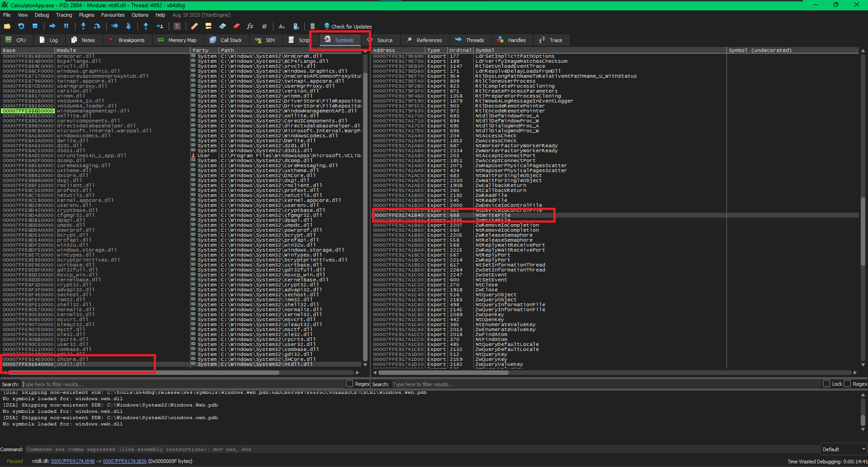Click the Step Over icon

[97, 27]
